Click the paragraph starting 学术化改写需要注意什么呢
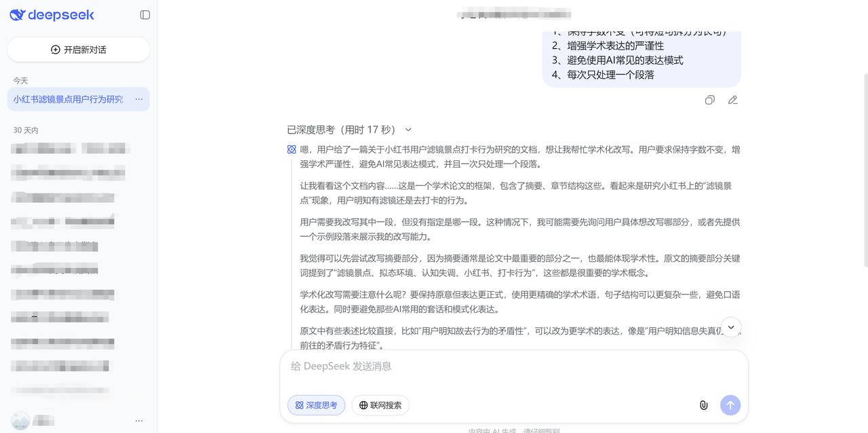This screenshot has width=868, height=433. coord(520,302)
